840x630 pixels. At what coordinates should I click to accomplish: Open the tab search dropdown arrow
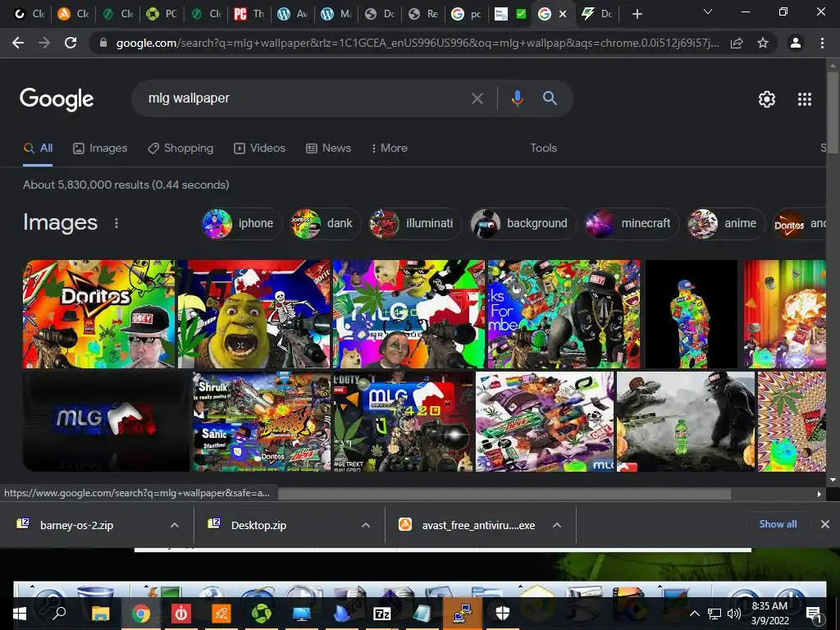[708, 11]
